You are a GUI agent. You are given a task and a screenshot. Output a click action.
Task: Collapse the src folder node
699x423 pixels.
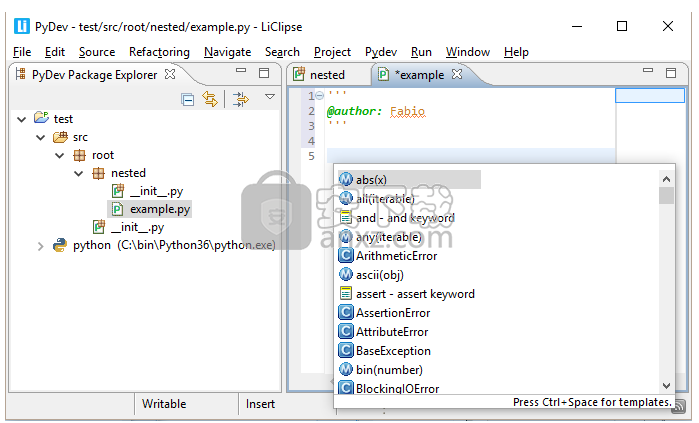(x=41, y=137)
